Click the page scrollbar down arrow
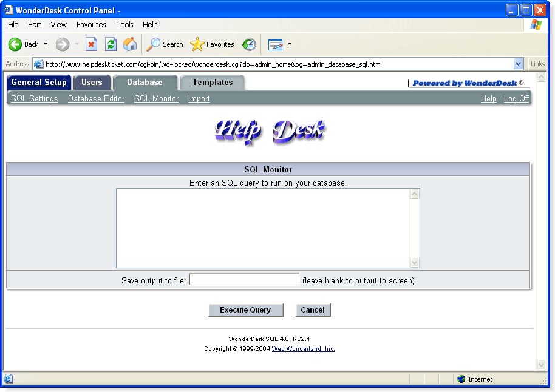This screenshot has height=392, width=555. 541,365
